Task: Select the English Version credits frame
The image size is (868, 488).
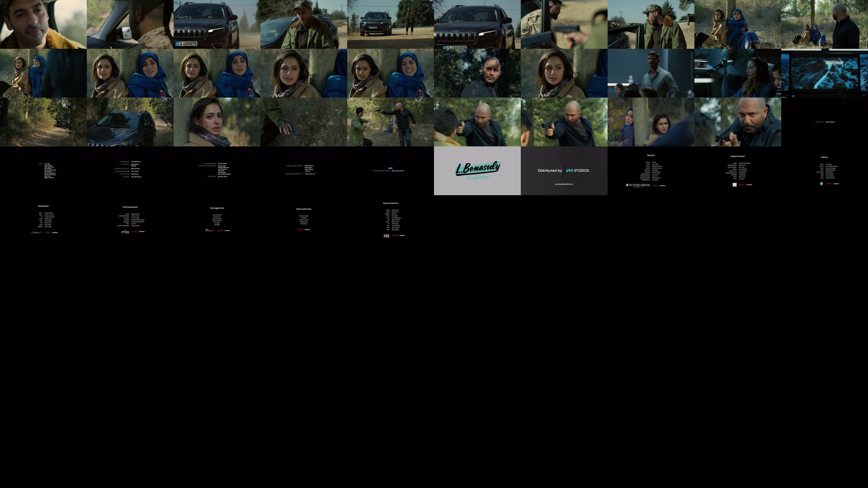Action: [737, 171]
